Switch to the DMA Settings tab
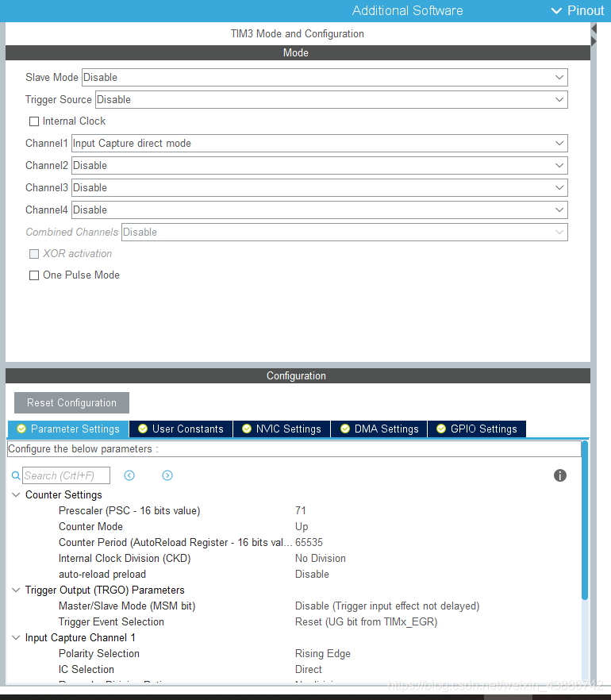This screenshot has height=700, width=611. click(x=379, y=429)
